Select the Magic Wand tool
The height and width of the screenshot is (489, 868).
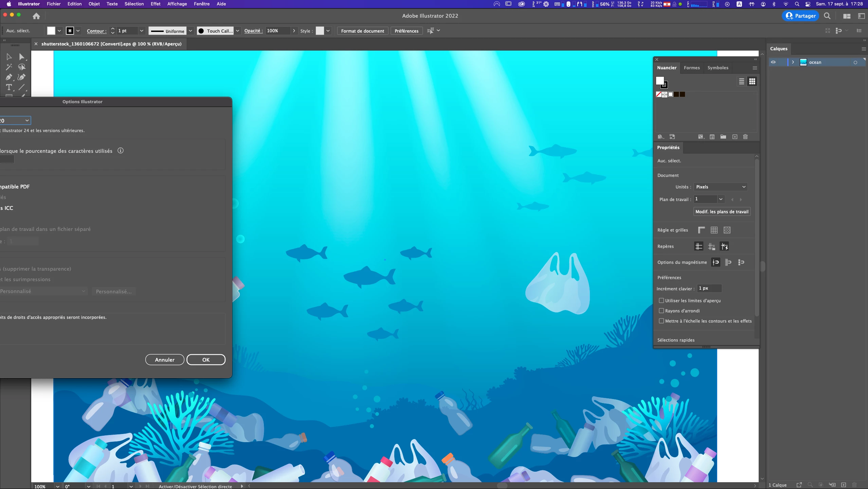tap(9, 67)
